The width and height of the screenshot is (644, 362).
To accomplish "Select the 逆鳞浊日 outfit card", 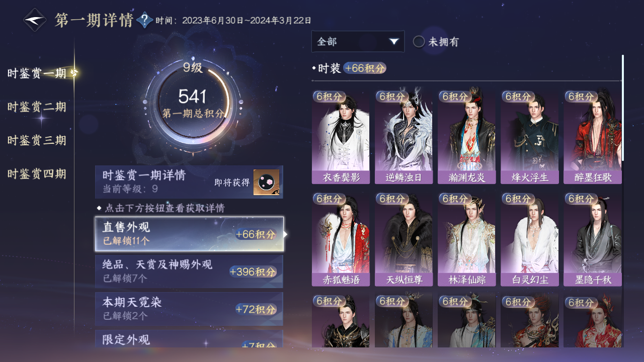I will coord(404,137).
